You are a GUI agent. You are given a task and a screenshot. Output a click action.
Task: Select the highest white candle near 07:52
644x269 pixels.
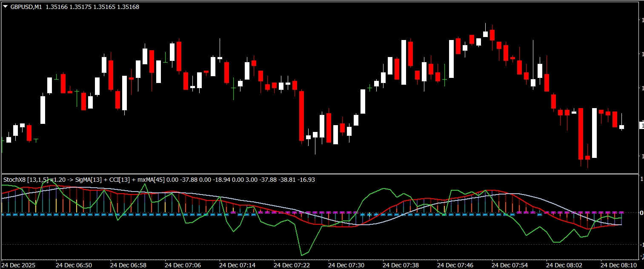485,34
